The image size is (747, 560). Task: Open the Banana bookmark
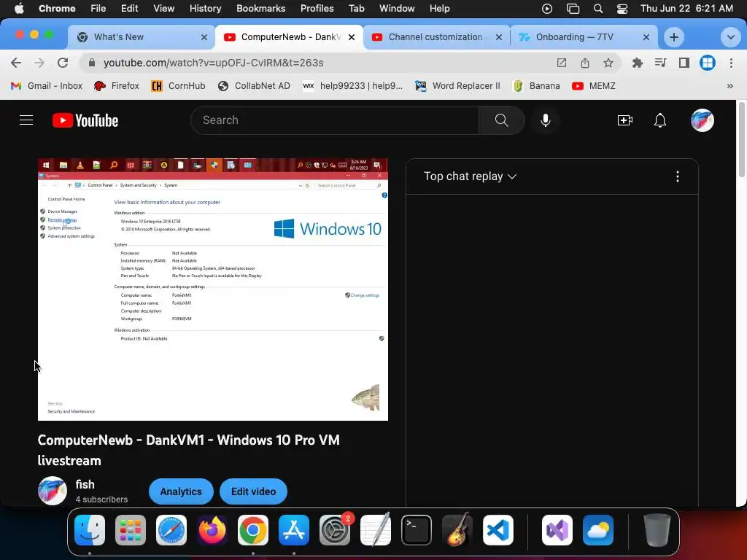[x=536, y=86]
